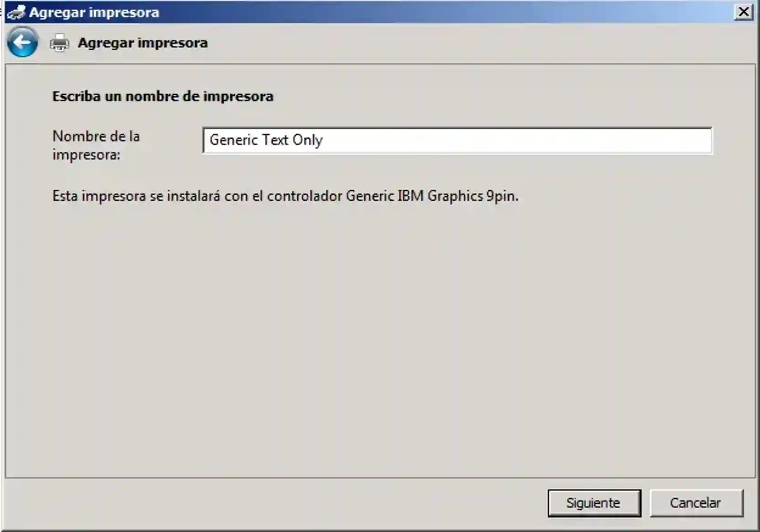The width and height of the screenshot is (760, 532).
Task: Click inside the Nombre de la impresora field
Action: [x=456, y=141]
